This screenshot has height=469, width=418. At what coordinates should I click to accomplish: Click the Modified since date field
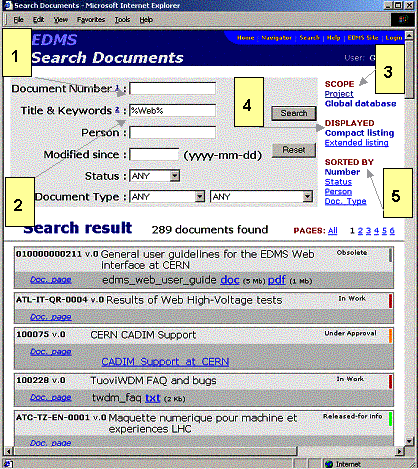coord(154,155)
